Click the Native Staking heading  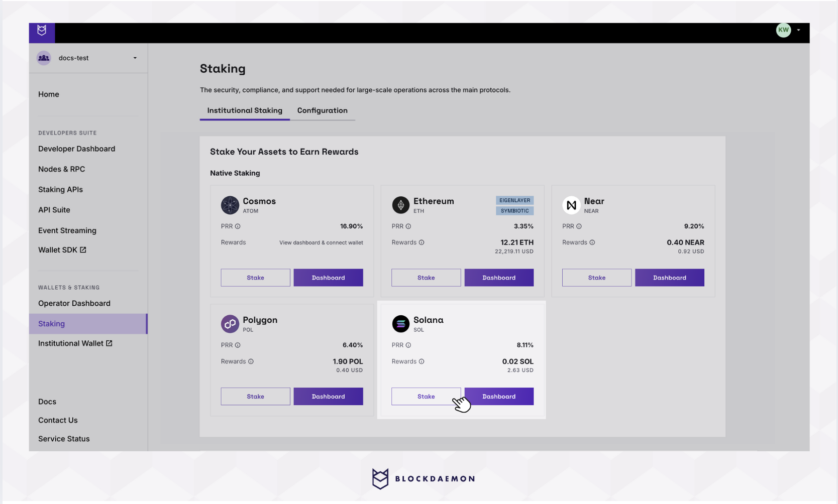235,173
